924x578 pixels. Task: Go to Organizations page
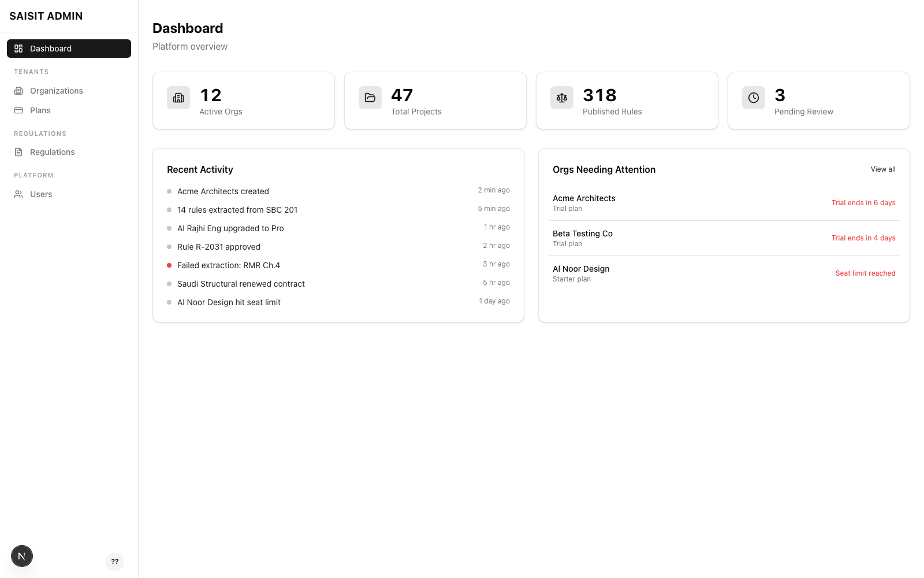click(69, 91)
